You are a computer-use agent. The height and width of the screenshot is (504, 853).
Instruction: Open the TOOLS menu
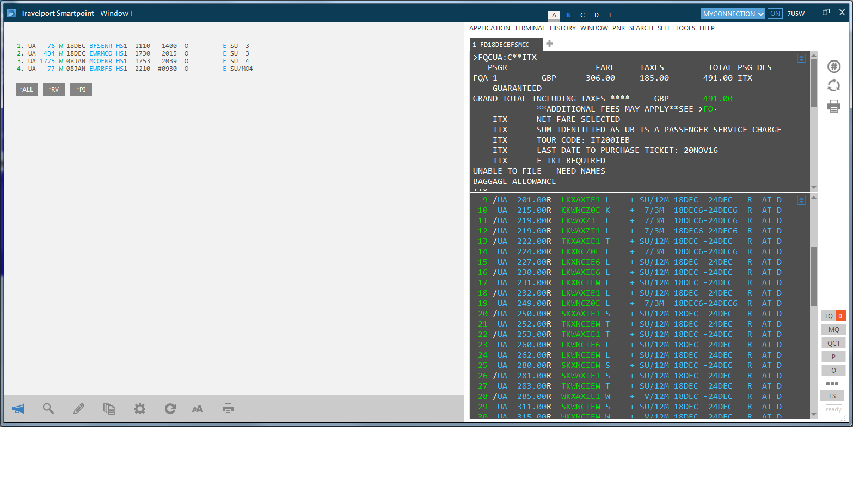pos(685,28)
